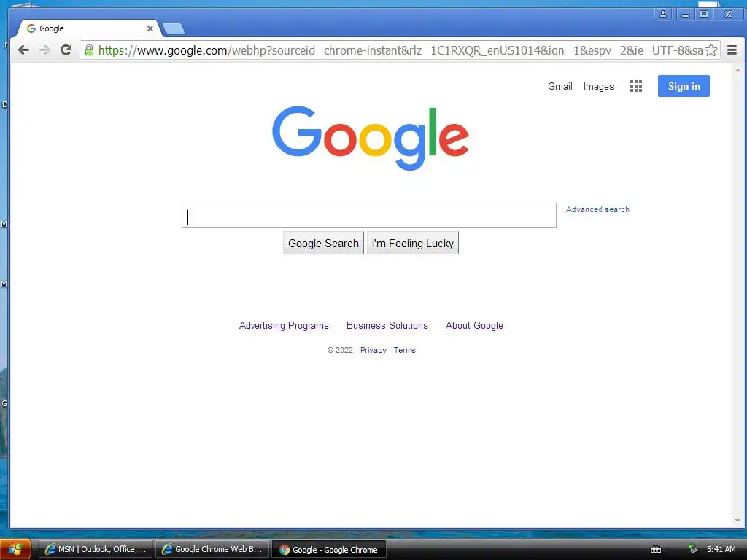Maximize the Chrome window
The height and width of the screenshot is (560, 747).
(x=704, y=14)
